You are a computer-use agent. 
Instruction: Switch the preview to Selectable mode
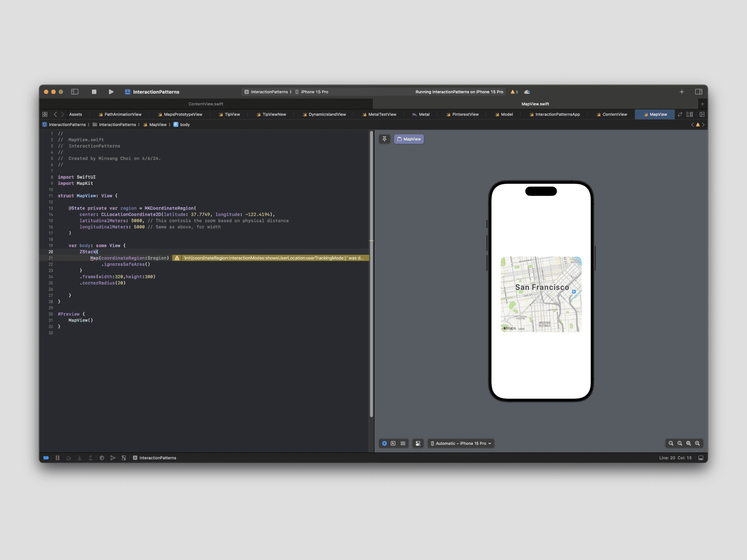(393, 443)
